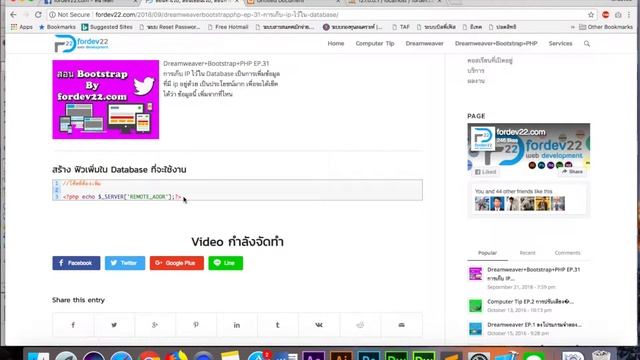Image resolution: width=640 pixels, height=360 pixels.
Task: Open Adobe Illustrator from the Dock
Action: [x=341, y=356]
